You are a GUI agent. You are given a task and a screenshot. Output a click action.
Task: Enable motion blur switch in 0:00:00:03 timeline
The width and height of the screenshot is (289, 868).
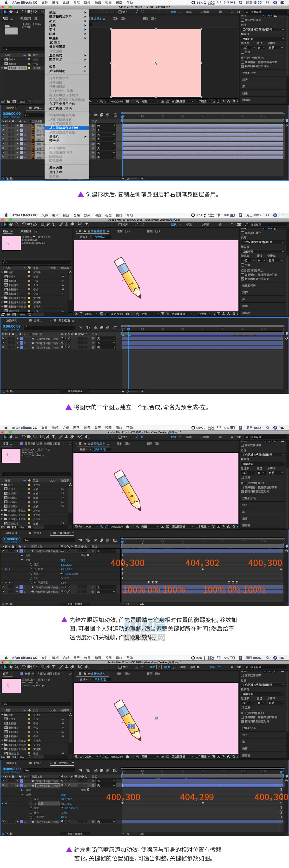pos(107,328)
